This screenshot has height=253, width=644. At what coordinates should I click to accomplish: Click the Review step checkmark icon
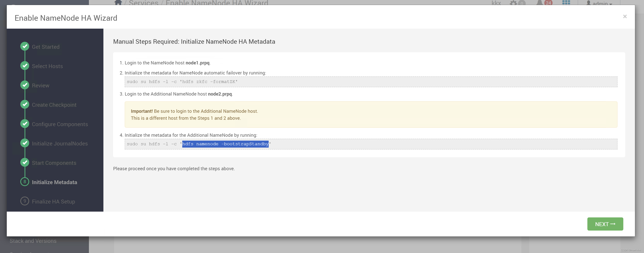[25, 85]
